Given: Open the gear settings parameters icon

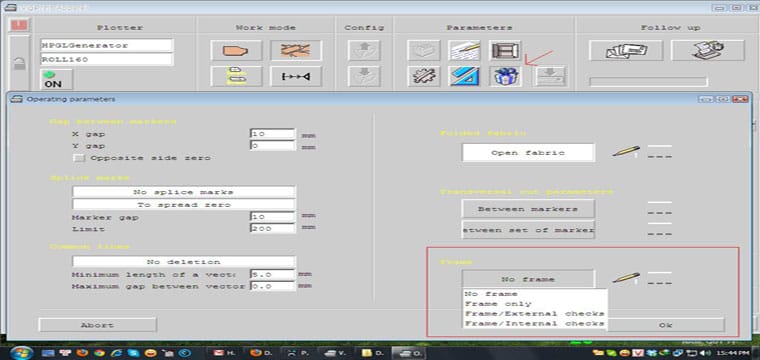Looking at the screenshot, I should coord(424,76).
